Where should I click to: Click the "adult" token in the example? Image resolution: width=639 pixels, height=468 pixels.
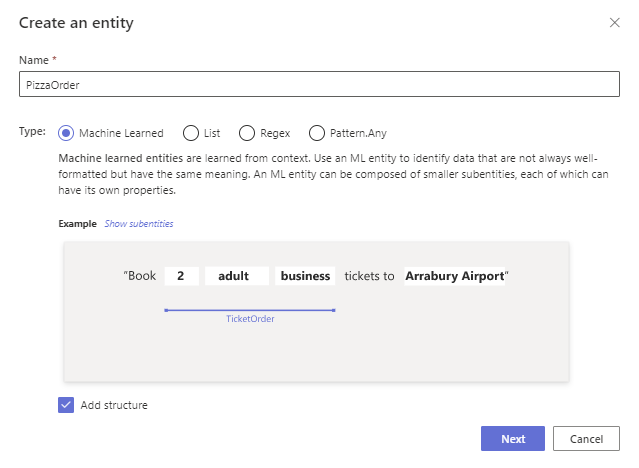click(234, 276)
